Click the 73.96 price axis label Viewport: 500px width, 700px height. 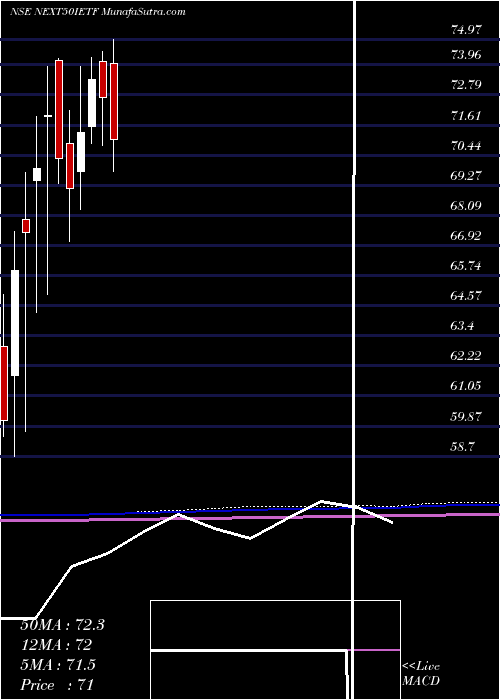(466, 55)
